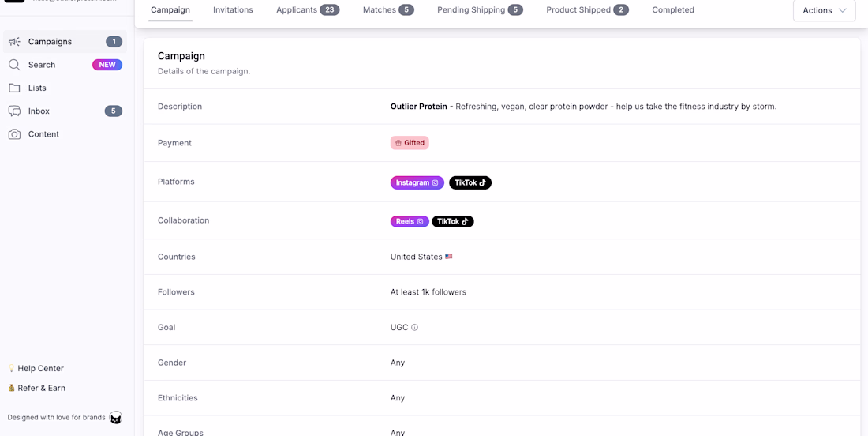The height and width of the screenshot is (436, 868).
Task: Open the Help Center link
Action: point(40,369)
